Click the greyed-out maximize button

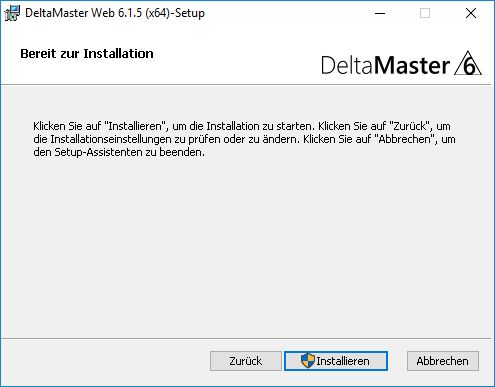point(425,13)
